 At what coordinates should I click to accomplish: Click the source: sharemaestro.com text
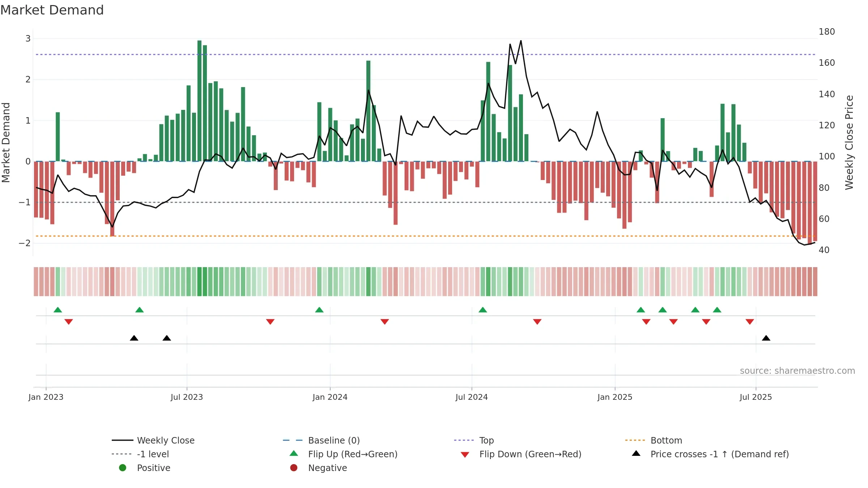pos(797,371)
